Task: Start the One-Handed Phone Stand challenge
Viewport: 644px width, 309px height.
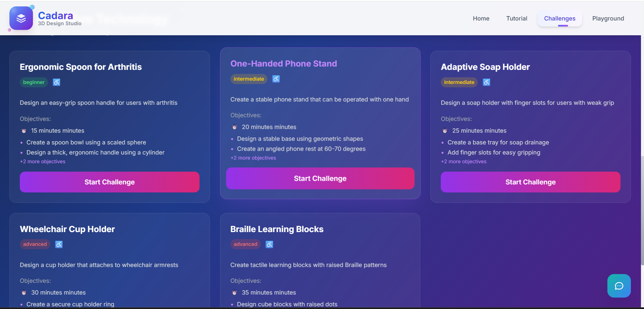Action: pyautogui.click(x=320, y=178)
